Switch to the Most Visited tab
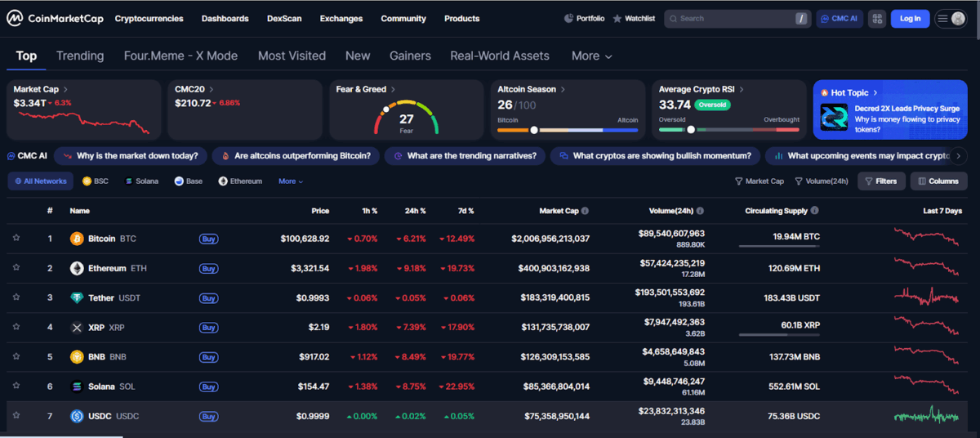The image size is (980, 438). 292,56
